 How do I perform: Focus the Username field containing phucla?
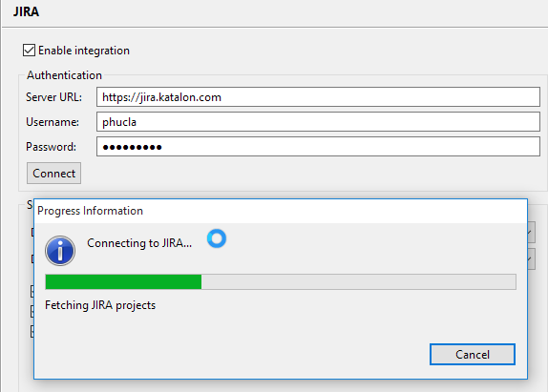tap(318, 122)
